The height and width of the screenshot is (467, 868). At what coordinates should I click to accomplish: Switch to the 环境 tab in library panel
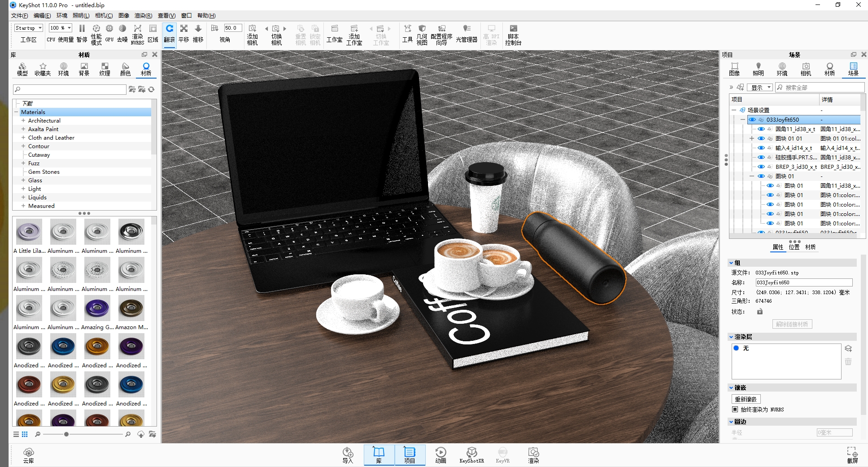(63, 69)
